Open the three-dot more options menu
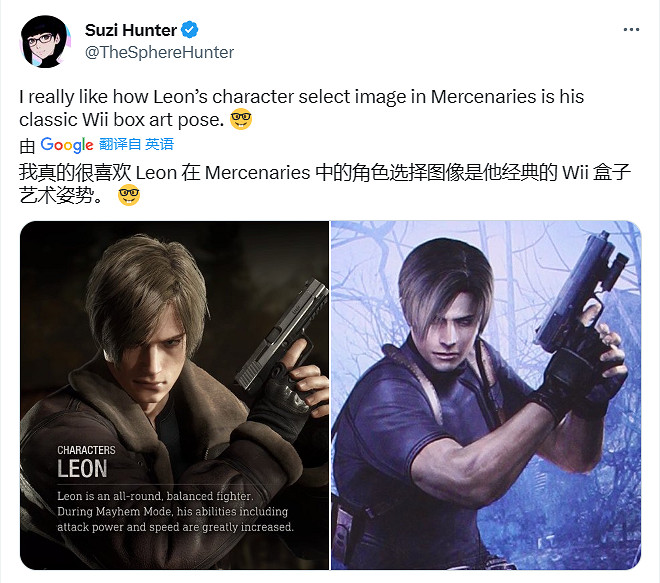The image size is (660, 583). coord(631,29)
